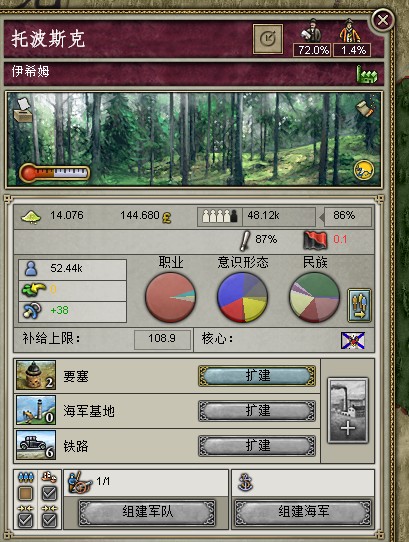Click the circular arrow button in header
This screenshot has width=409, height=542.
coord(268,39)
